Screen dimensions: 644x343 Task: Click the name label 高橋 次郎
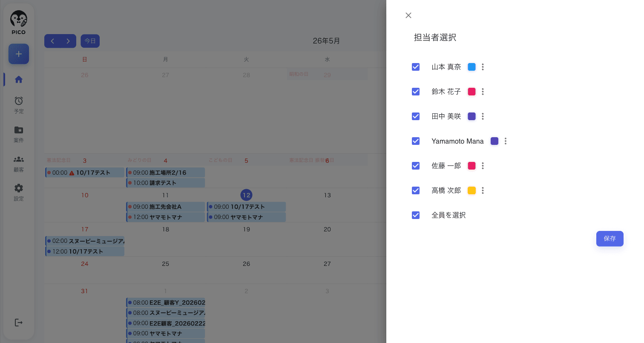click(446, 190)
